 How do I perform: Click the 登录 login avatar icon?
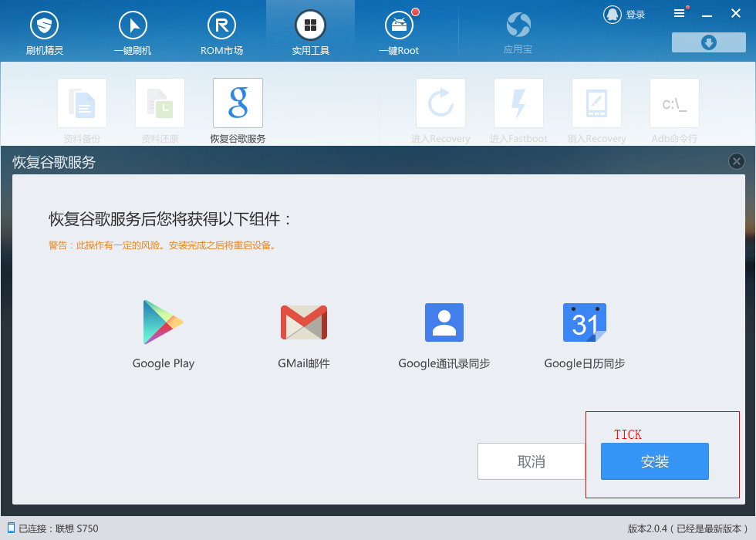coord(613,15)
